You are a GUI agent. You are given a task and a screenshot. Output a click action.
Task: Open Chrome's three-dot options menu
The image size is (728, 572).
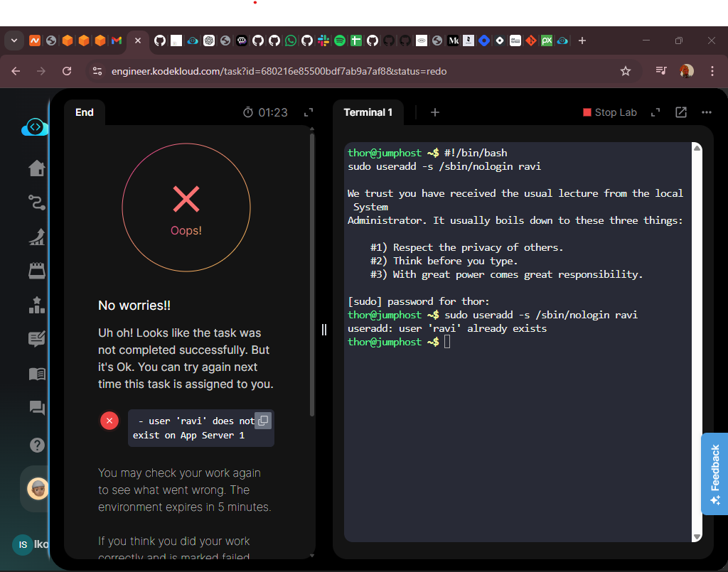[712, 71]
